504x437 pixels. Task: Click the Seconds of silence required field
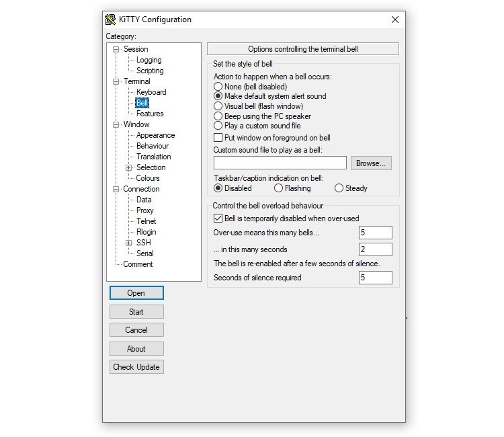tap(376, 278)
